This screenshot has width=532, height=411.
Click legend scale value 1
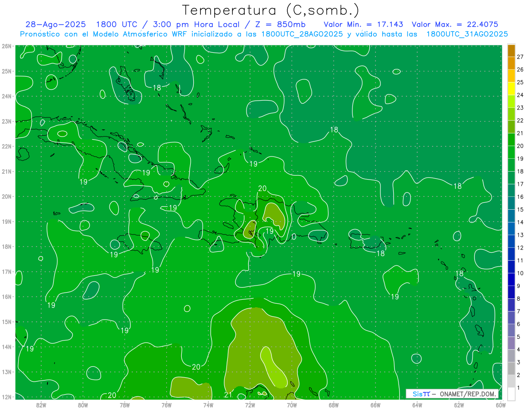pyautogui.click(x=519, y=388)
